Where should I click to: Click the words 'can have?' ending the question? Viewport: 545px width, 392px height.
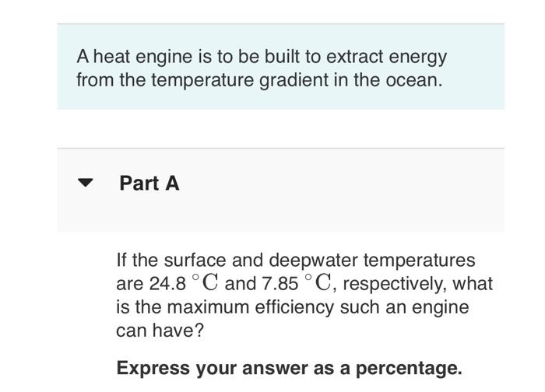point(160,331)
